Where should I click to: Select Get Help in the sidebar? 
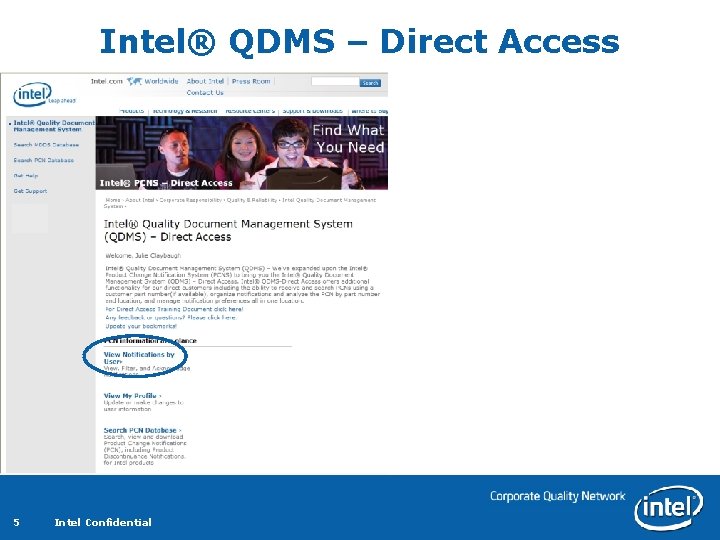click(x=26, y=176)
